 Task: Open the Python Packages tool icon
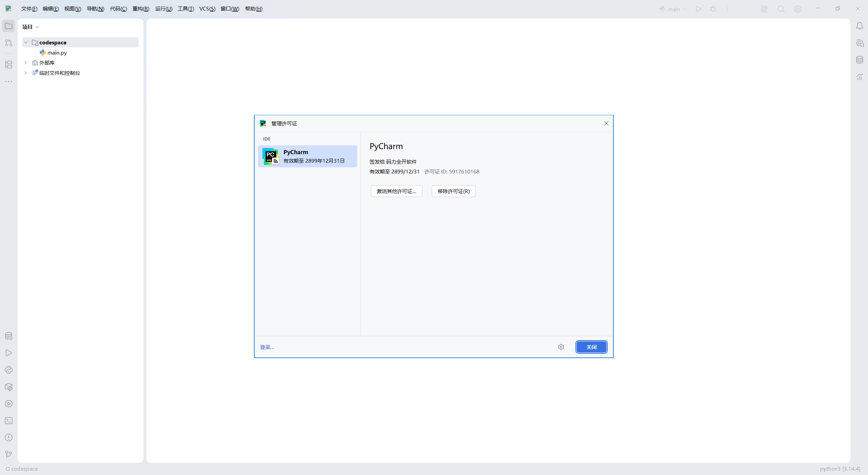click(8, 387)
